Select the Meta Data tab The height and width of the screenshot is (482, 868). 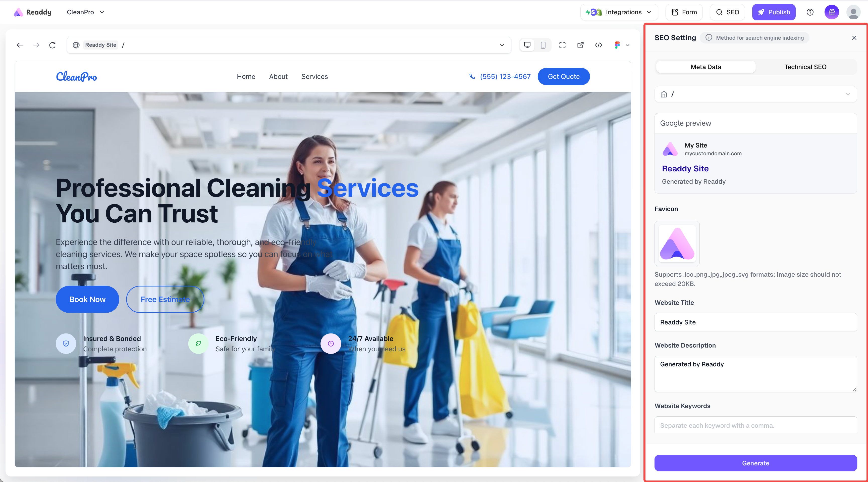point(706,67)
